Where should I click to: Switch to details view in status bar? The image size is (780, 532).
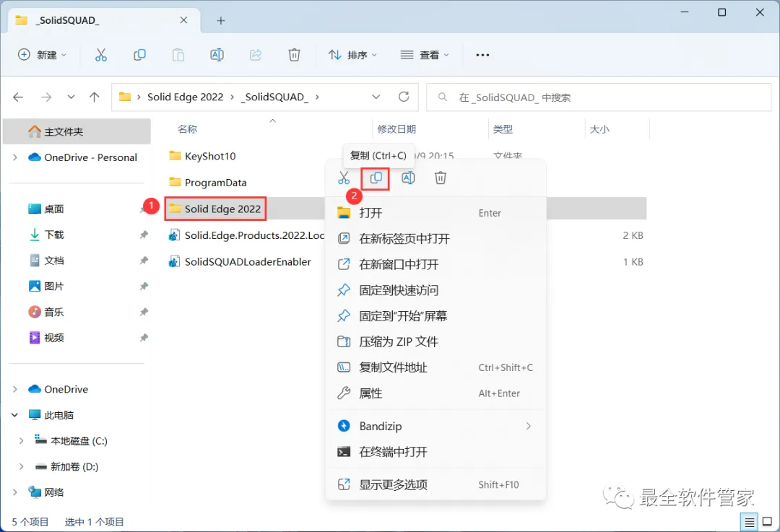[749, 522]
